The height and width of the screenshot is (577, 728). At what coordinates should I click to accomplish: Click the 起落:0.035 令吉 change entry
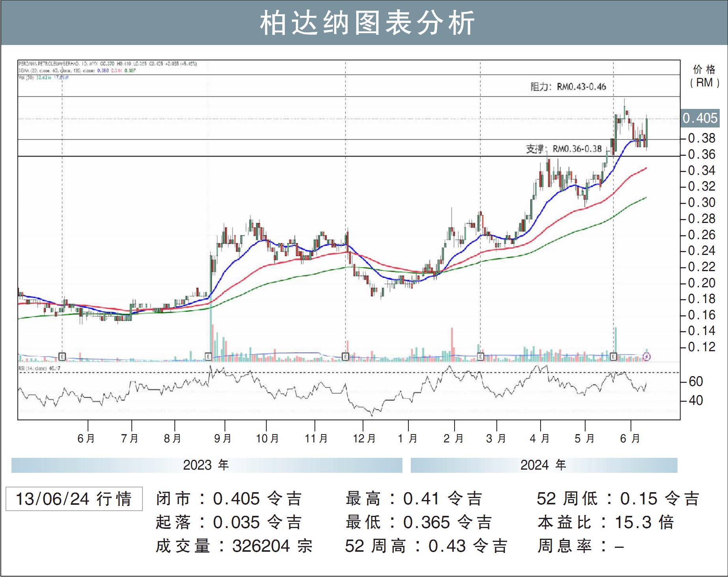click(x=229, y=523)
